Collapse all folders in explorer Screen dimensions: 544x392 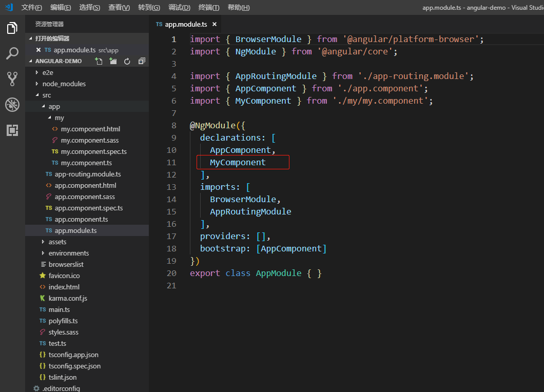142,61
